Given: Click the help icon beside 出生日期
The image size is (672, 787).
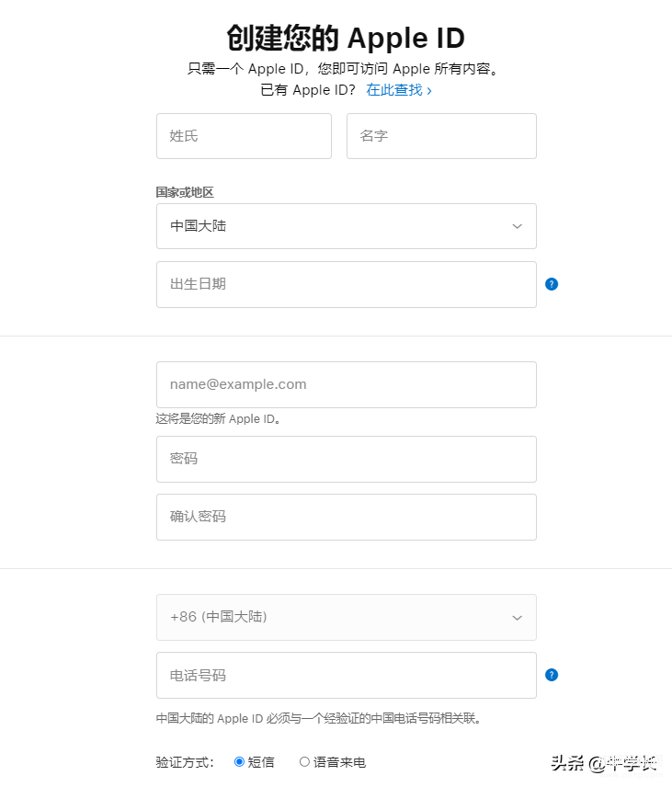Looking at the screenshot, I should [x=552, y=284].
